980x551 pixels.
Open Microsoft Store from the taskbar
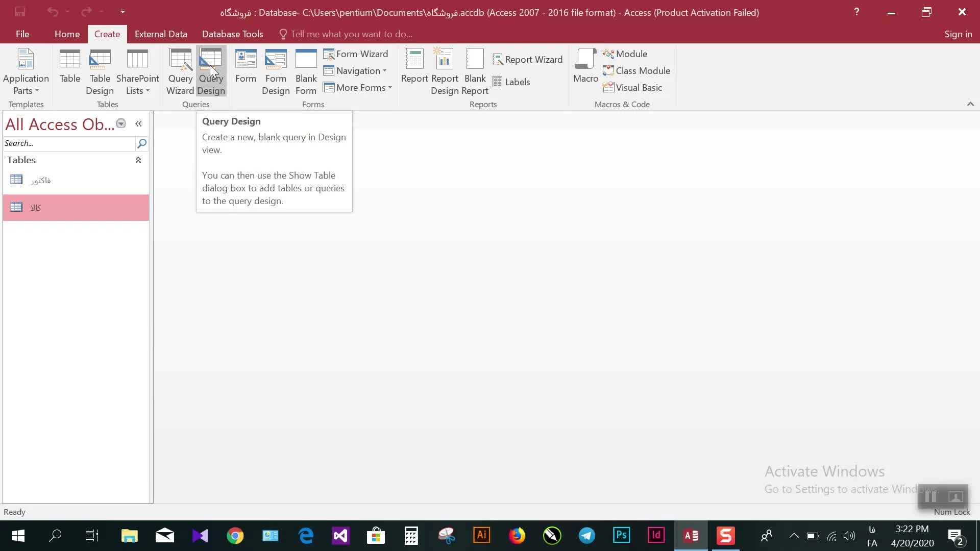(376, 536)
